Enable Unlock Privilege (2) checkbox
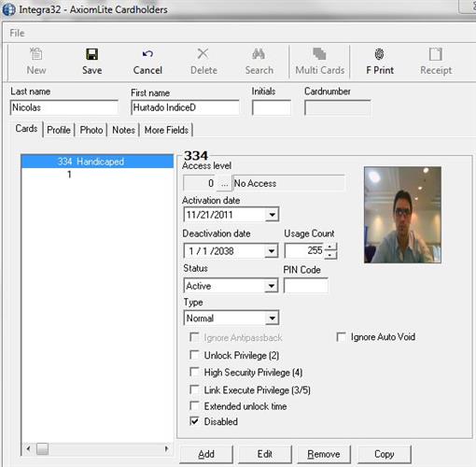This screenshot has height=467, width=476. pyautogui.click(x=194, y=355)
